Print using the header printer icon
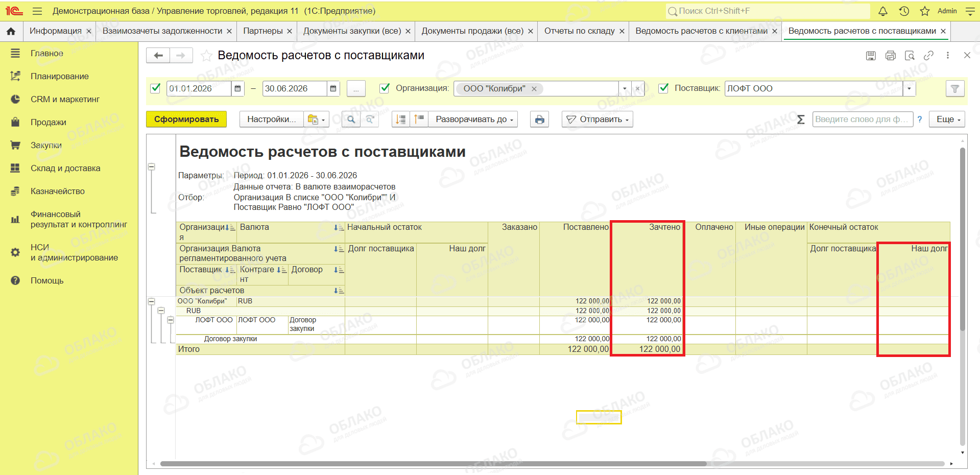 [x=891, y=56]
